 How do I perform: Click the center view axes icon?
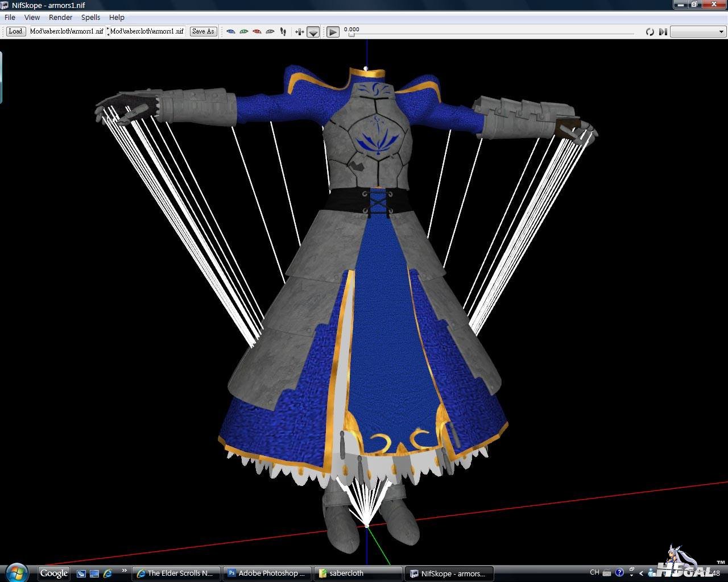pos(299,31)
